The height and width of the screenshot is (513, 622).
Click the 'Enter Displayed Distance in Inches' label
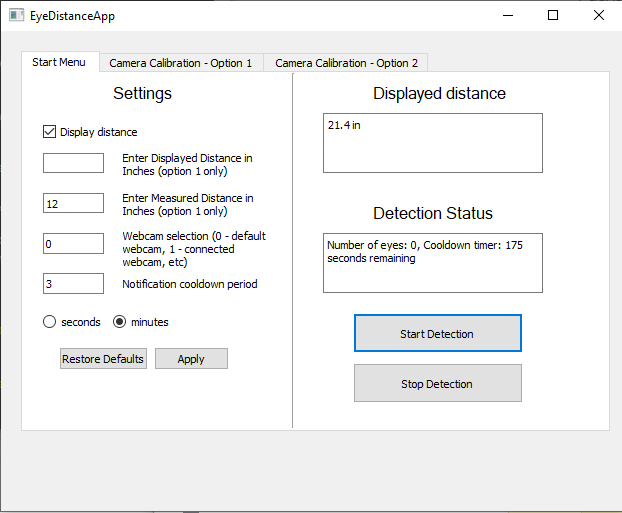(x=187, y=165)
